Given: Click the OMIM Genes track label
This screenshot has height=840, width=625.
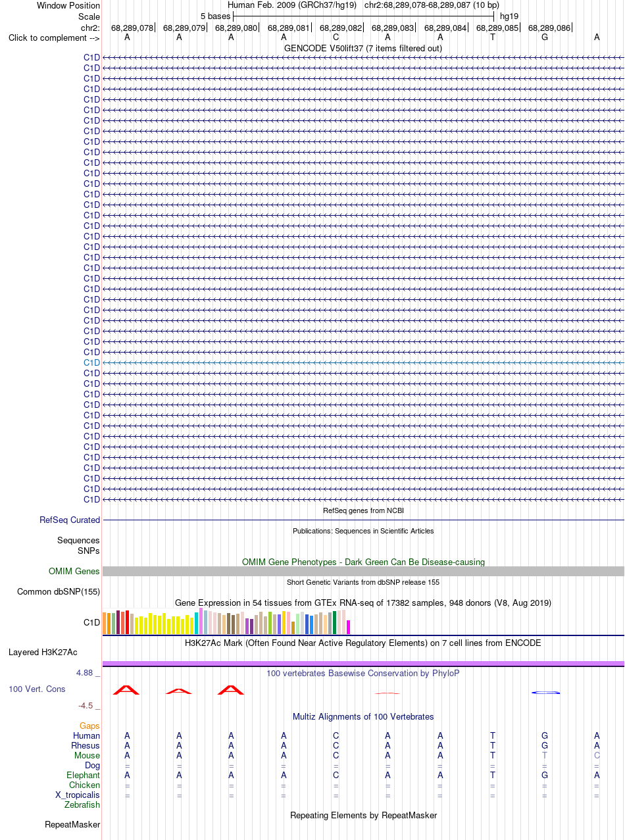Looking at the screenshot, I should [74, 571].
